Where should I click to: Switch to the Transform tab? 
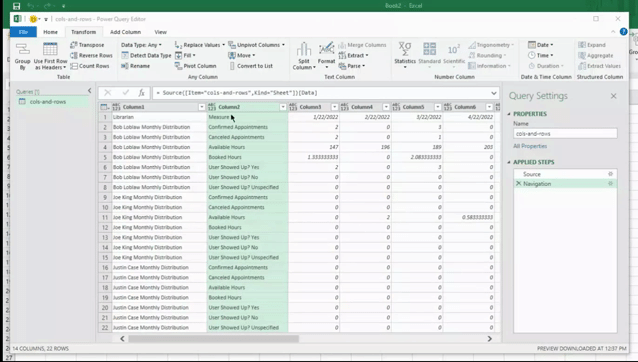coord(83,32)
